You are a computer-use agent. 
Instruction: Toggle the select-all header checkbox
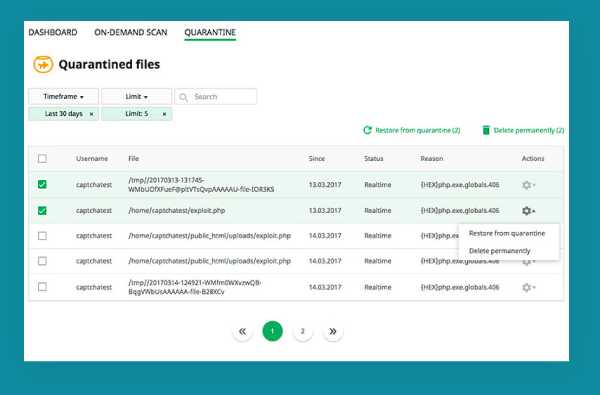42,158
